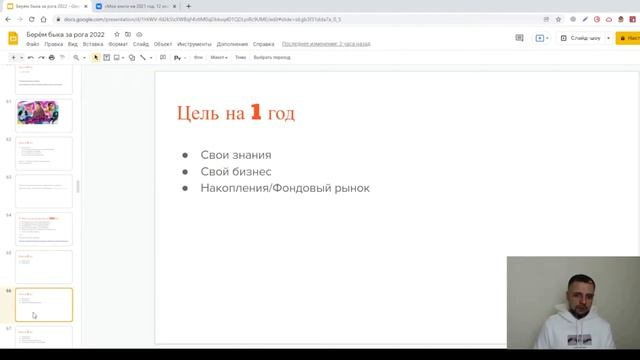Click the Тема theme button
Viewport: 640px width, 360px height.
[x=240, y=58]
